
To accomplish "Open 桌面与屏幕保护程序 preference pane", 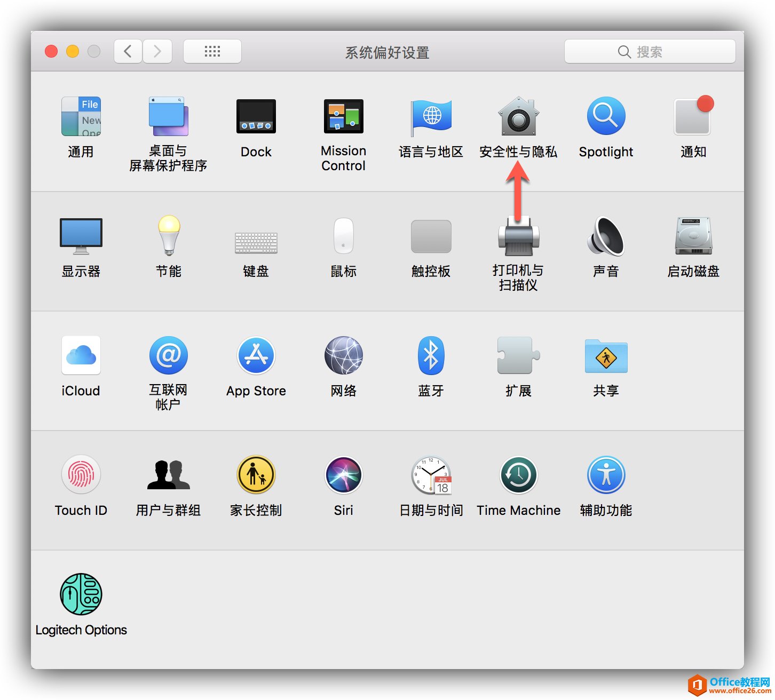I will click(x=168, y=116).
